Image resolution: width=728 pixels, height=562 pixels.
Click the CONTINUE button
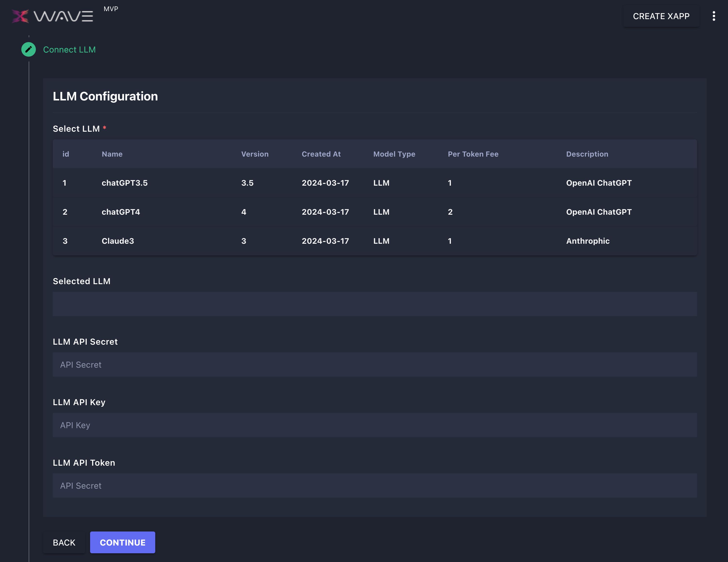tap(122, 542)
